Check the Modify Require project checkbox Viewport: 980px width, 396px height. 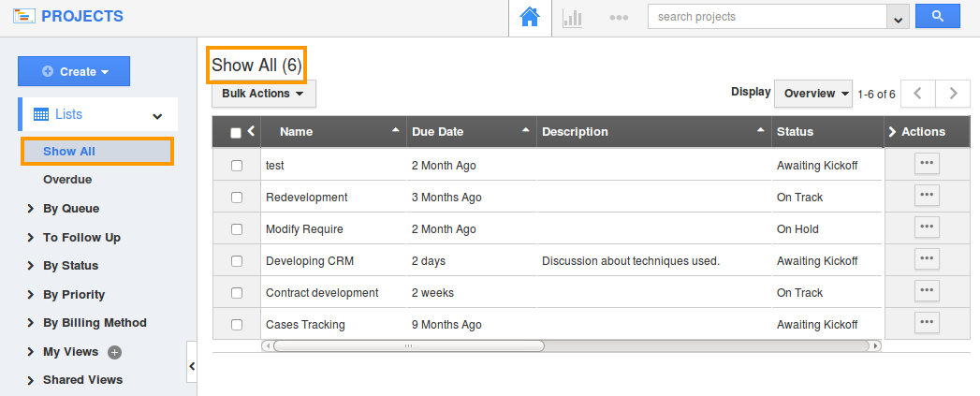(237, 229)
